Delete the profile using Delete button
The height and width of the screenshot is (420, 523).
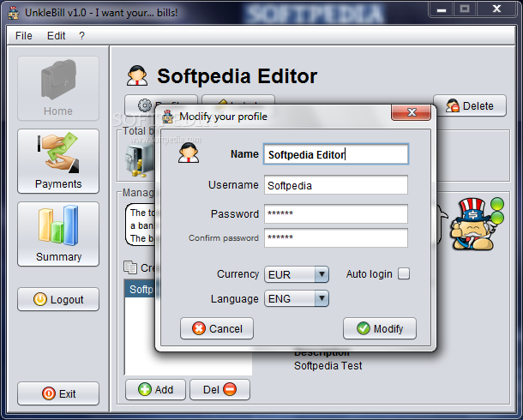click(470, 106)
